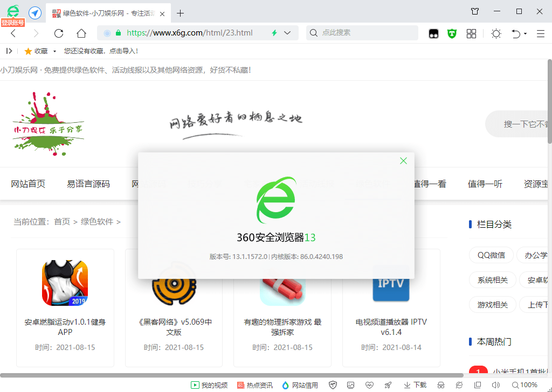The image size is (552, 392).
Task: Open 热点资讯 in status bar
Action: (x=255, y=386)
